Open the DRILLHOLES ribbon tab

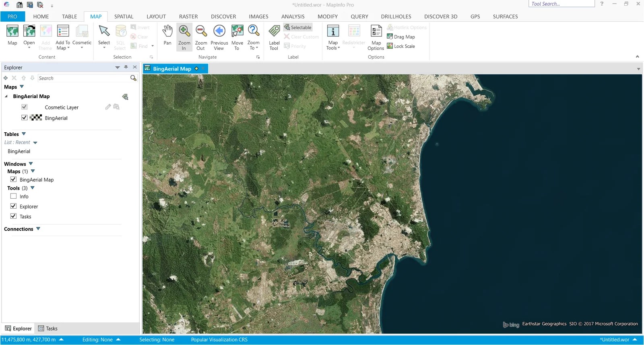click(396, 16)
